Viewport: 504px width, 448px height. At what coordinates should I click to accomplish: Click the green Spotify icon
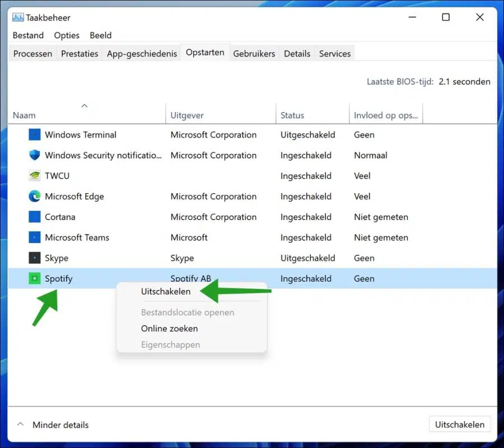[34, 278]
